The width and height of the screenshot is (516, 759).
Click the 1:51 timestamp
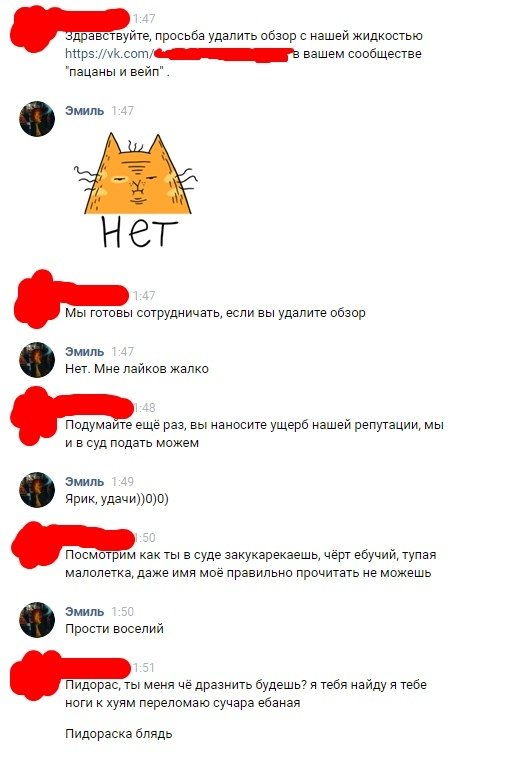tap(144, 668)
